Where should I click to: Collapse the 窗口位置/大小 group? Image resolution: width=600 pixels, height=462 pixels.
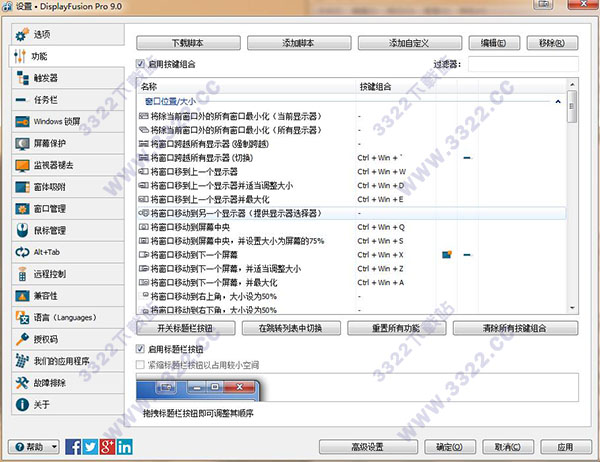558,101
